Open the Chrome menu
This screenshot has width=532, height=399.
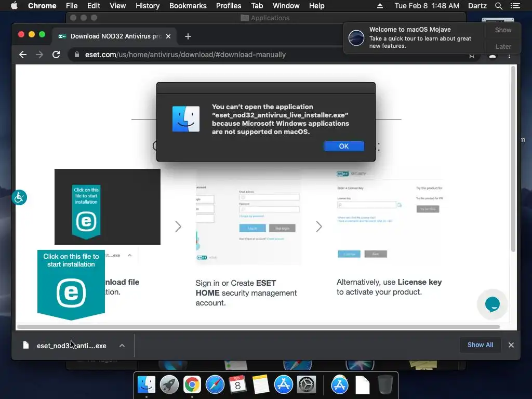[x=42, y=6]
